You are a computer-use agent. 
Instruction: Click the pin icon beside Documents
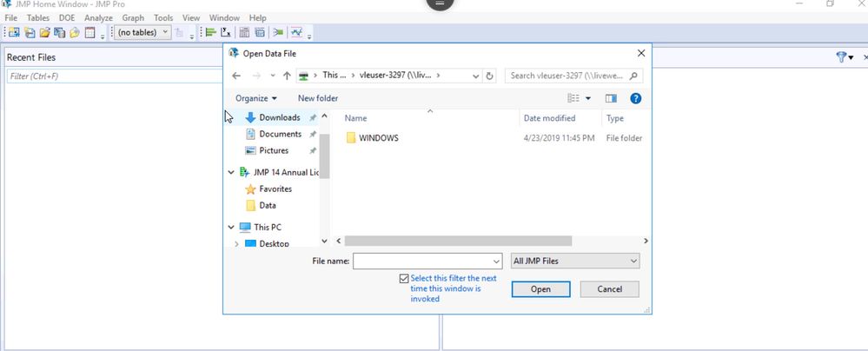[x=313, y=134]
